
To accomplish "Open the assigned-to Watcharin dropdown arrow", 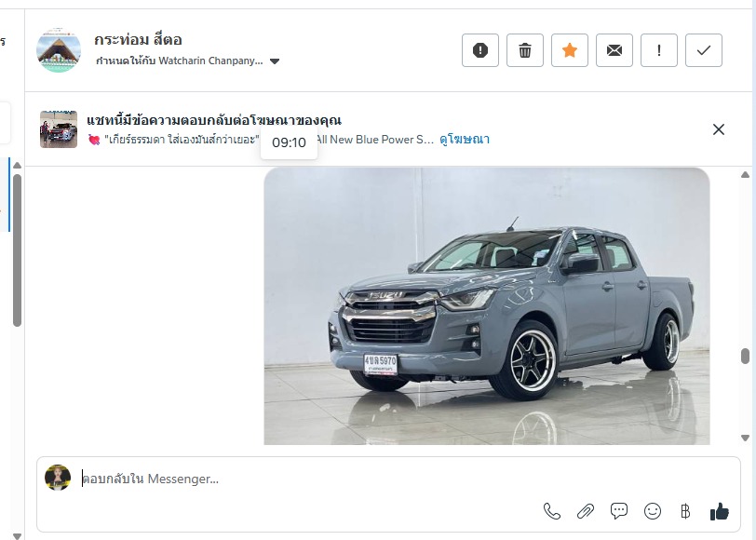I will 275,61.
